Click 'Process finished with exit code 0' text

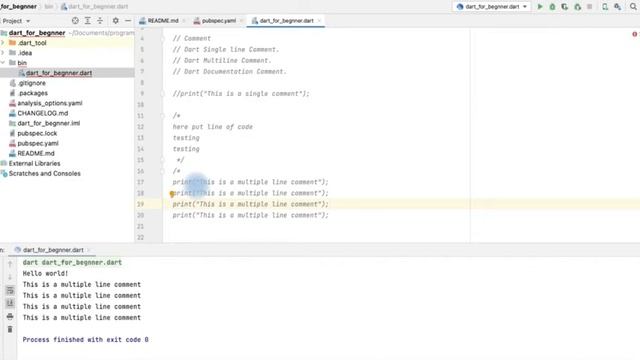coord(86,340)
